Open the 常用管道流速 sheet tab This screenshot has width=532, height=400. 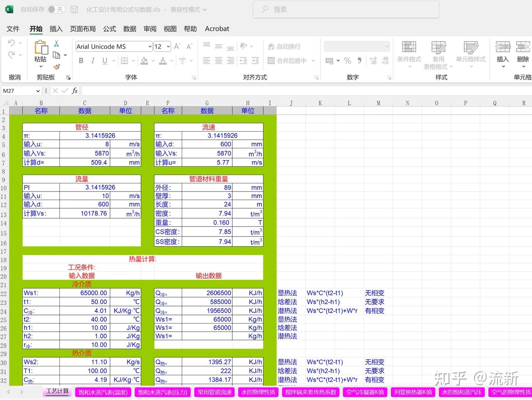click(x=215, y=392)
